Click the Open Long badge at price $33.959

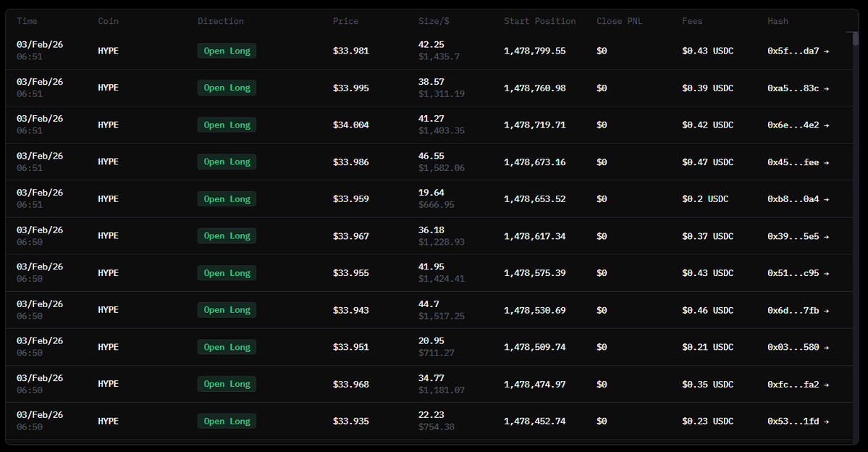[x=227, y=199]
